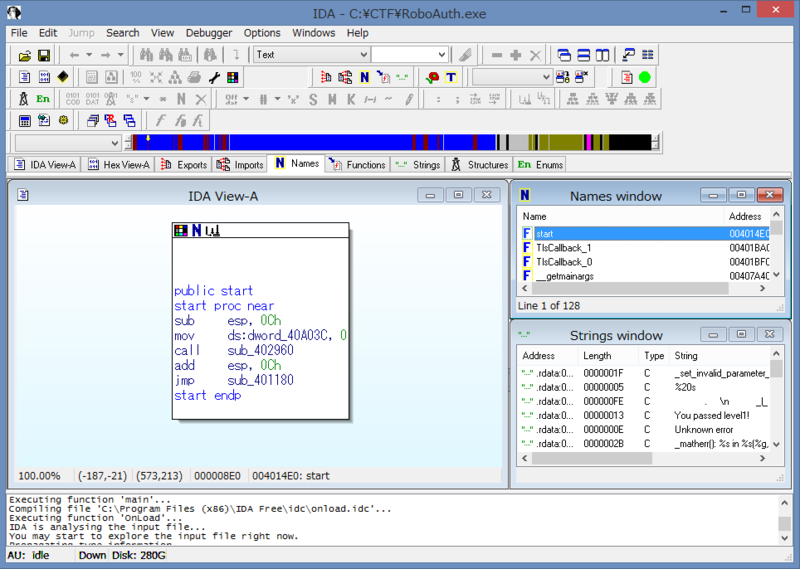
Task: Click the graph node color icon
Action: [x=181, y=231]
